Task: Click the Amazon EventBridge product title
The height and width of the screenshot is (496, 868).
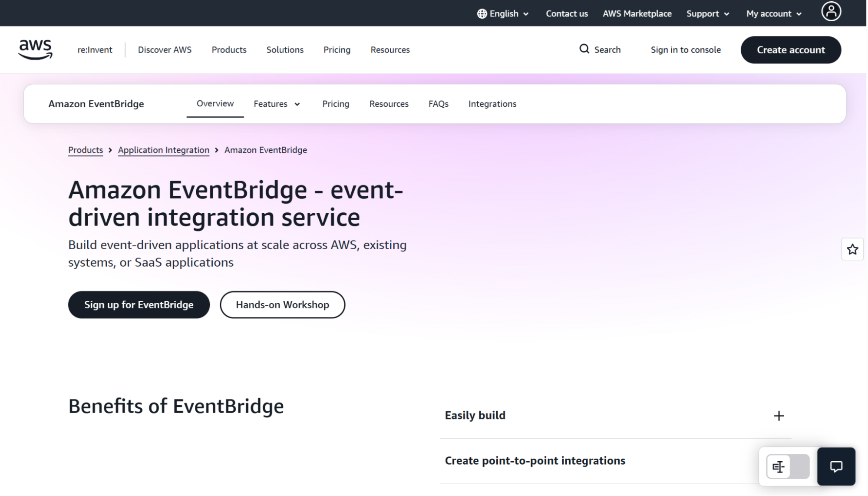Action: (96, 104)
